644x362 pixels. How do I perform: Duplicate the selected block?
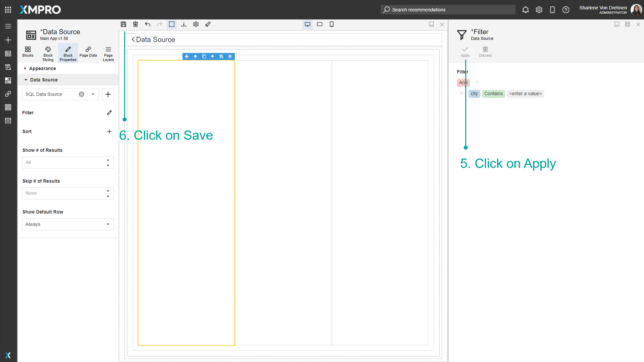pyautogui.click(x=204, y=56)
